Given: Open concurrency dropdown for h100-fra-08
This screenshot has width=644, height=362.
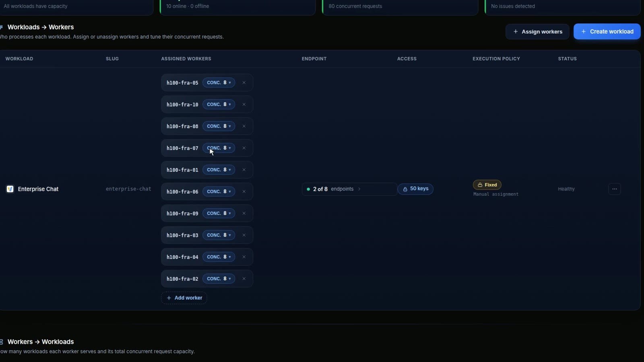Looking at the screenshot, I should click(x=219, y=126).
